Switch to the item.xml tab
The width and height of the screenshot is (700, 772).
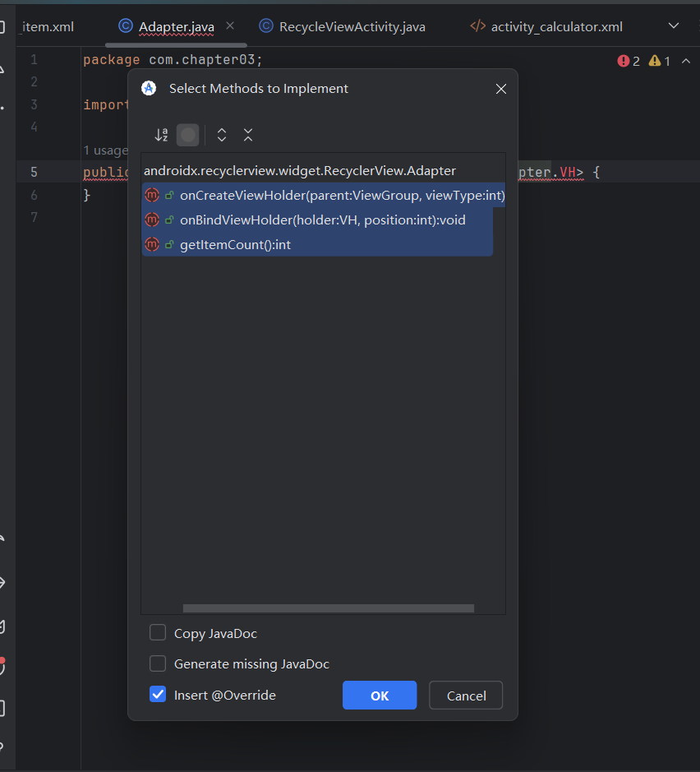tap(48, 26)
